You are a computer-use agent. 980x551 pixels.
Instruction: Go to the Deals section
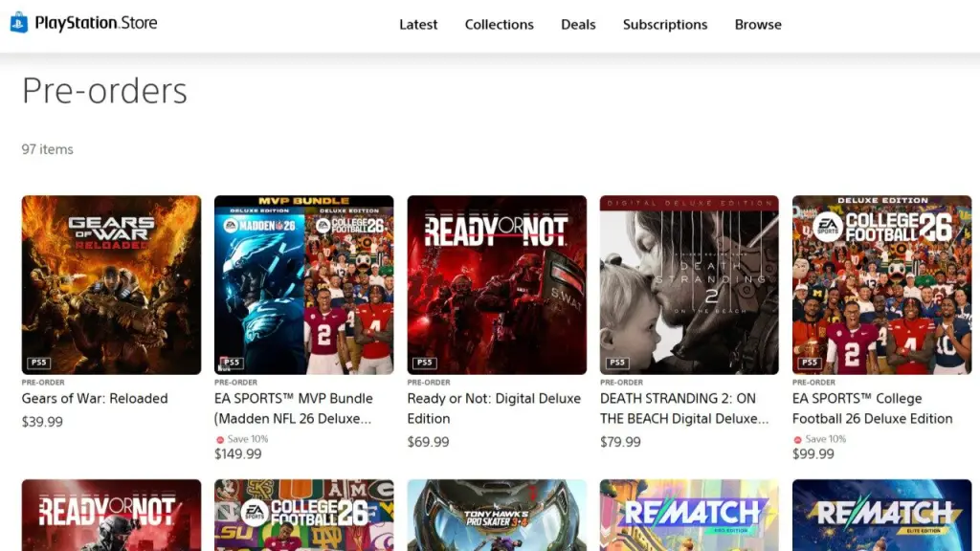click(578, 25)
